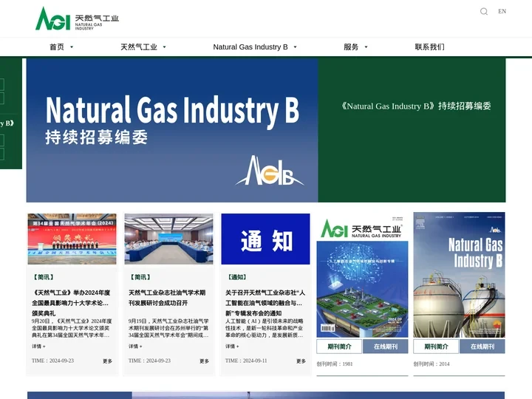Open the blue 通知 notice image
The image size is (532, 399).
click(x=266, y=239)
